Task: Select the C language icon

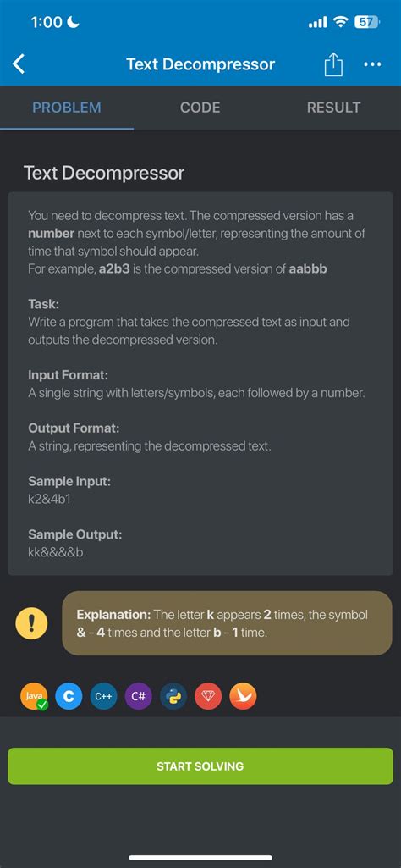Action: click(69, 696)
